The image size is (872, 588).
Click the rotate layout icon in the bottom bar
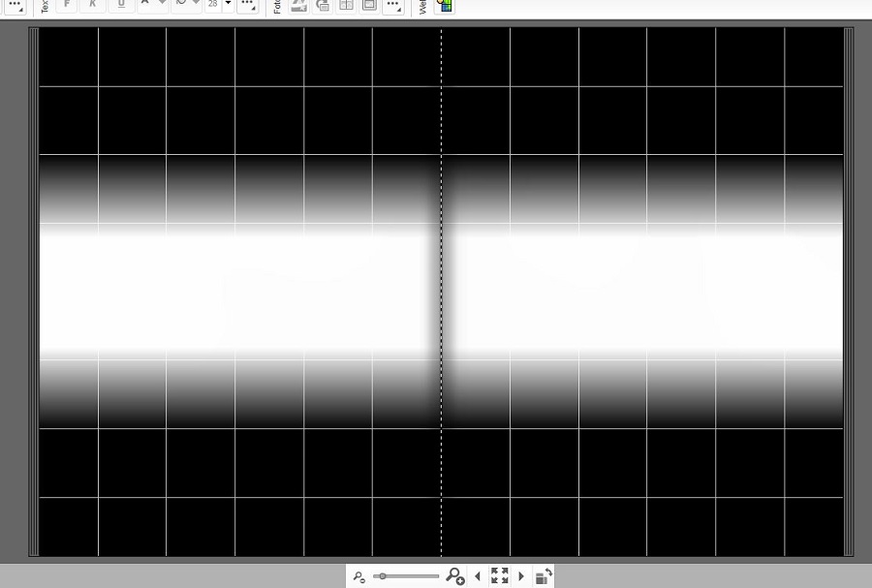[x=544, y=576]
